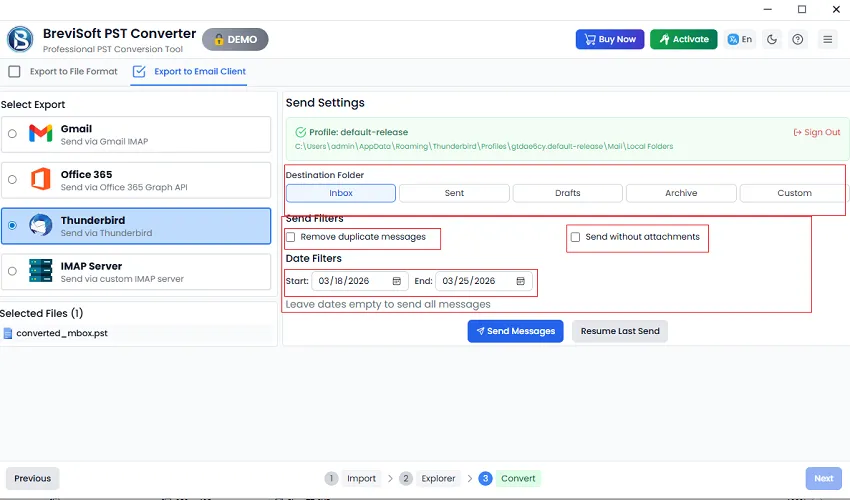Click the Thunderbird profile path text
850x500 pixels.
click(x=484, y=146)
